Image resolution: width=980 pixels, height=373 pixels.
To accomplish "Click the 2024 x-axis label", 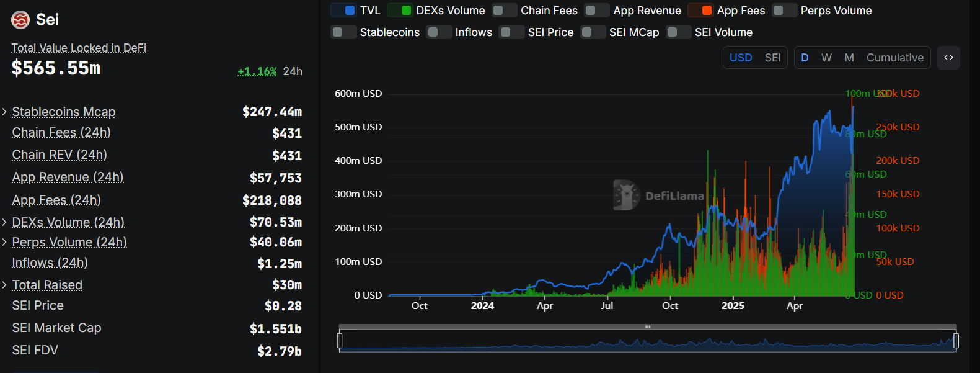I will coord(482,305).
